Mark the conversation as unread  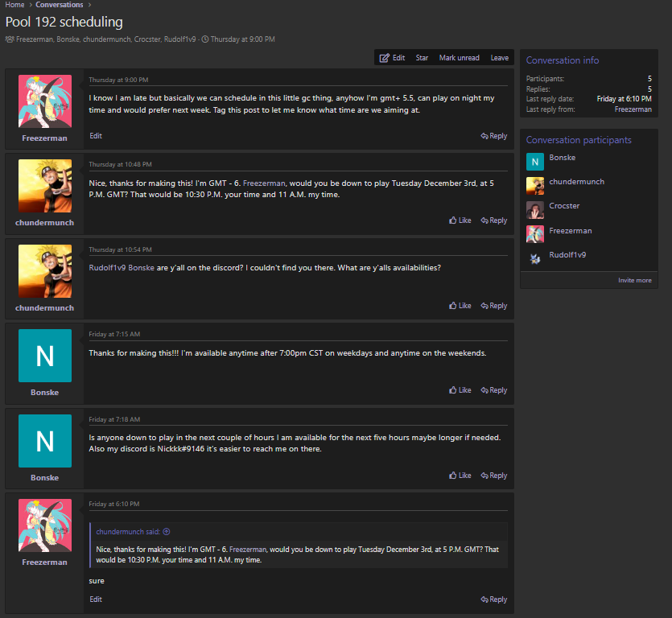459,58
